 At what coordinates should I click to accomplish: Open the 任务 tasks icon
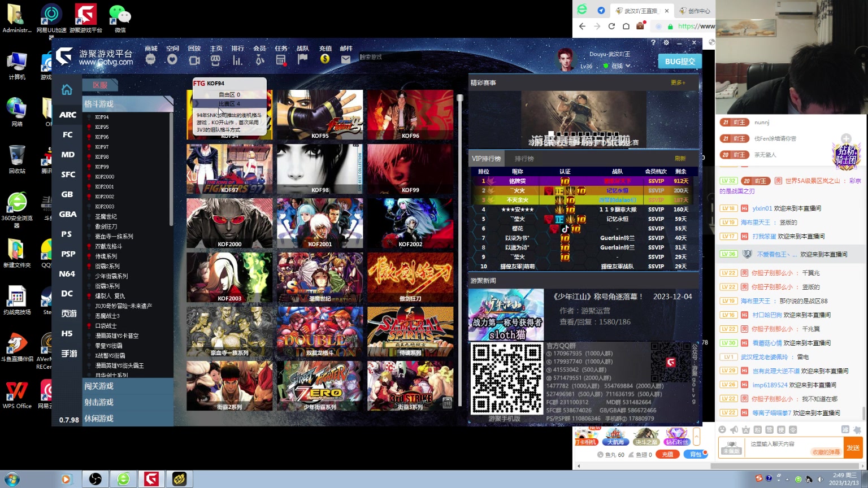pos(281,59)
